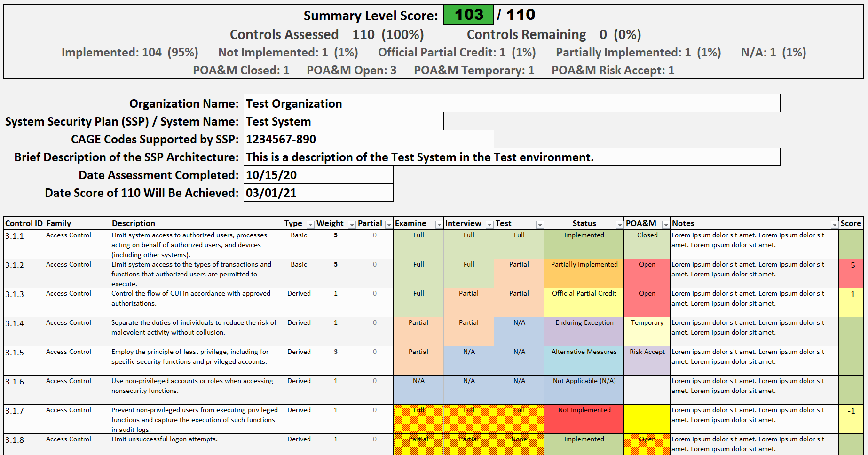Click the Date Assessment Completed field
The image size is (868, 455).
tap(318, 175)
